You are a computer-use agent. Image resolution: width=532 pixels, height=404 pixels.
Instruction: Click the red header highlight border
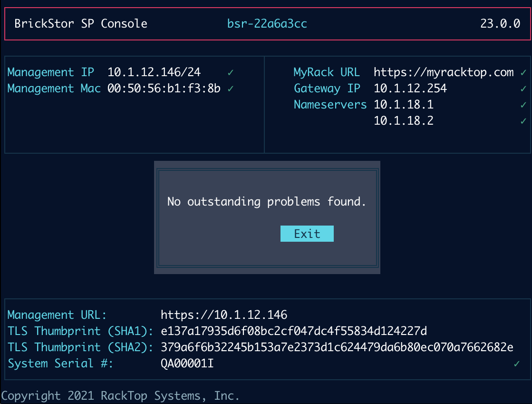266,6
